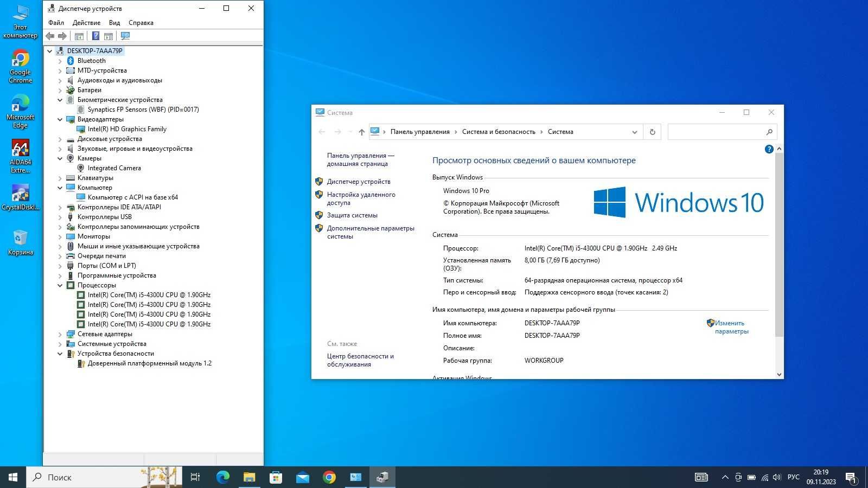Open AIDA64 Extreme desktop shortcut
This screenshot has height=488, width=868.
tap(20, 156)
